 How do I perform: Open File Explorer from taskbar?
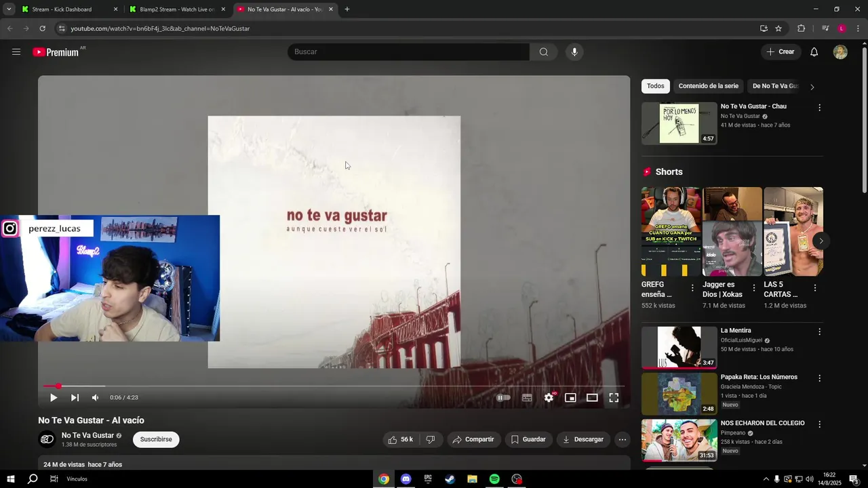[x=472, y=479]
